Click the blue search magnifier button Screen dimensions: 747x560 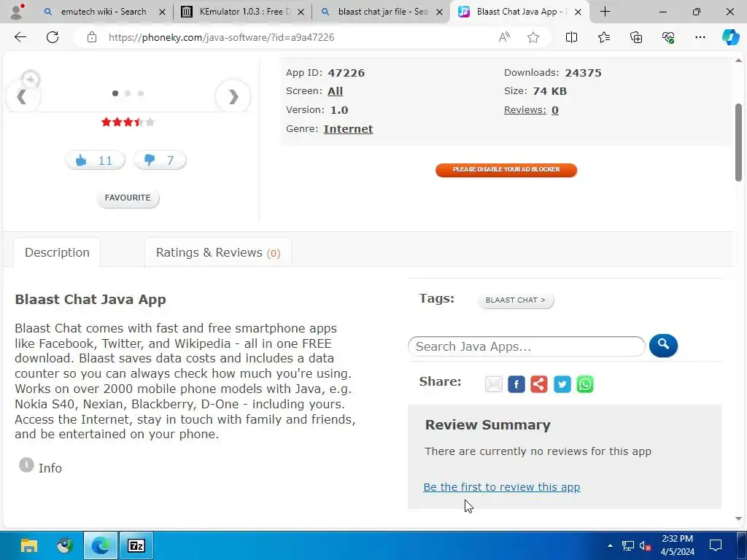[663, 346]
